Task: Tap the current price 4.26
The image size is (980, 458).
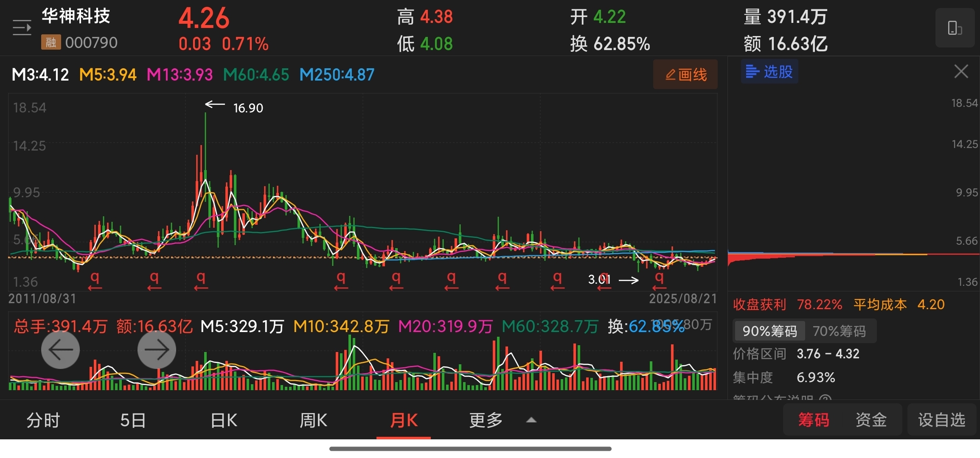Action: click(x=204, y=18)
